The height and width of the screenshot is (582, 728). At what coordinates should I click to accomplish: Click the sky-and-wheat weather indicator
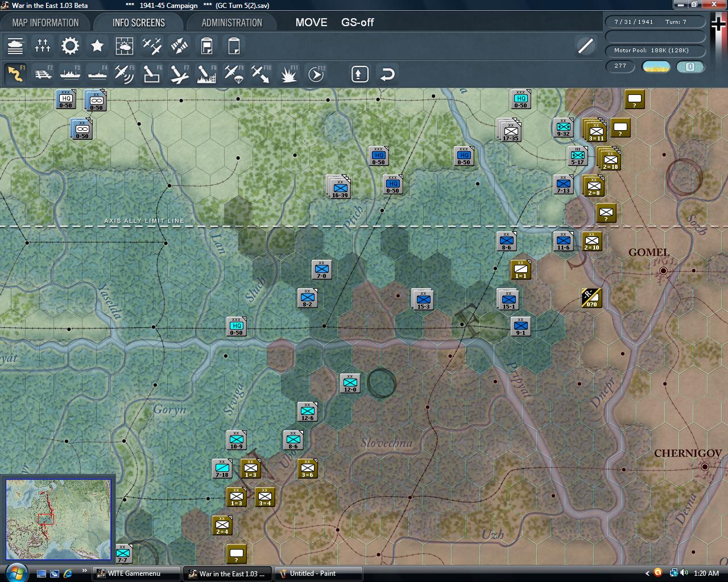[656, 66]
